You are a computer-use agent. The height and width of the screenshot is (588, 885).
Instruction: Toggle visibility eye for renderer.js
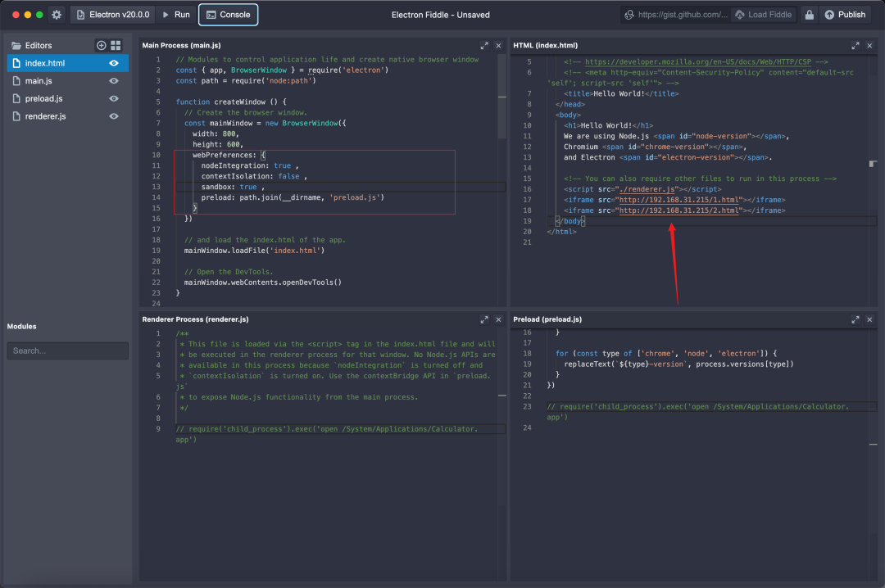click(114, 116)
